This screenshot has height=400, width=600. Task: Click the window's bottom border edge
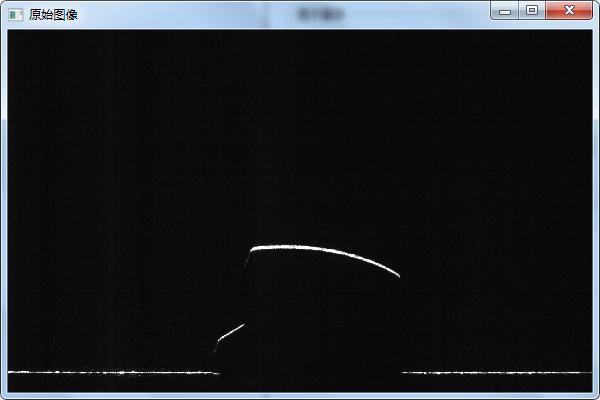point(300,396)
